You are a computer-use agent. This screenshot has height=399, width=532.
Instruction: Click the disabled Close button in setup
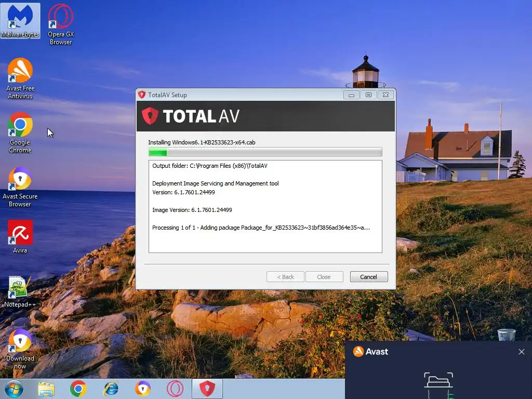(324, 277)
